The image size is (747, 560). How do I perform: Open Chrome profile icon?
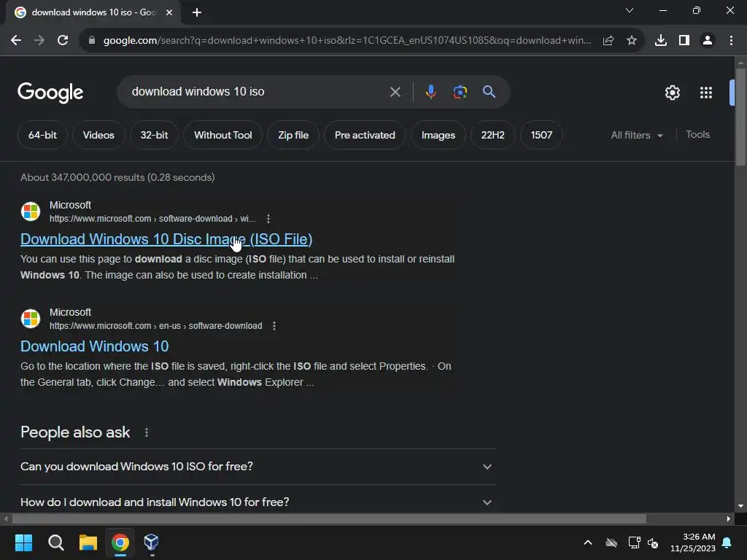tap(708, 41)
